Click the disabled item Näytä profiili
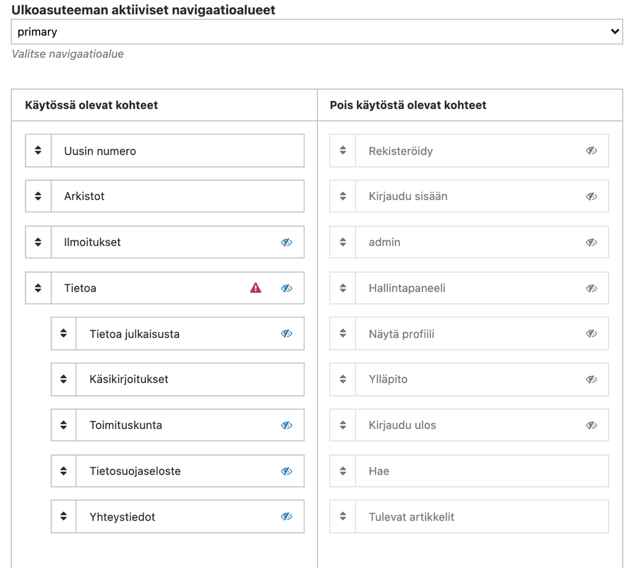The height and width of the screenshot is (568, 634). pos(469,334)
